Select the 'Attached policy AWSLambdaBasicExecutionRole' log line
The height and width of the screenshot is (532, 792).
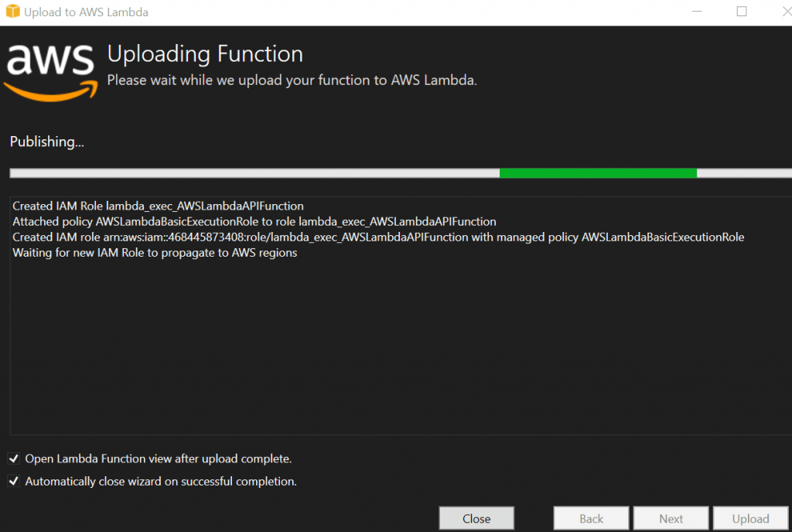tap(254, 222)
